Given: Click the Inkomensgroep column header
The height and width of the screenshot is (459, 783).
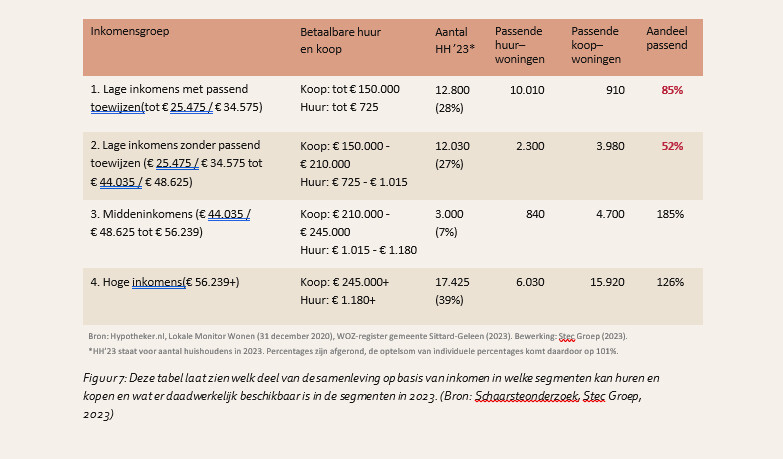Looking at the screenshot, I should click(130, 31).
